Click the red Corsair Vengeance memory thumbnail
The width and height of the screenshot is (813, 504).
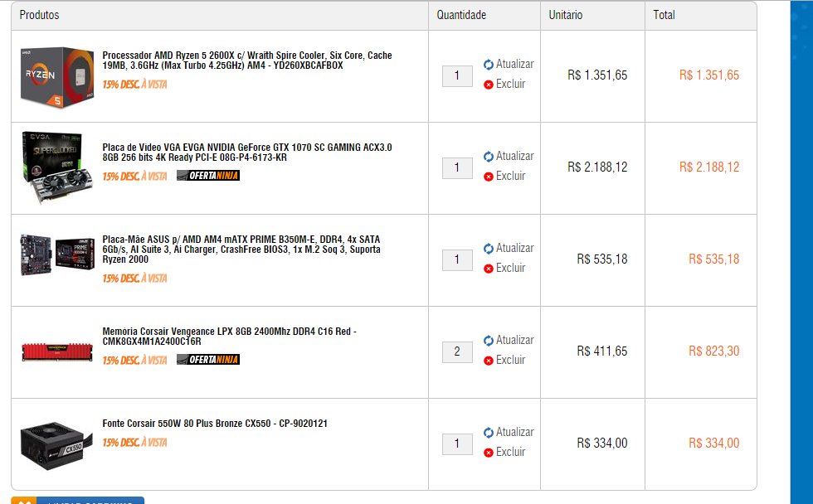[57, 351]
